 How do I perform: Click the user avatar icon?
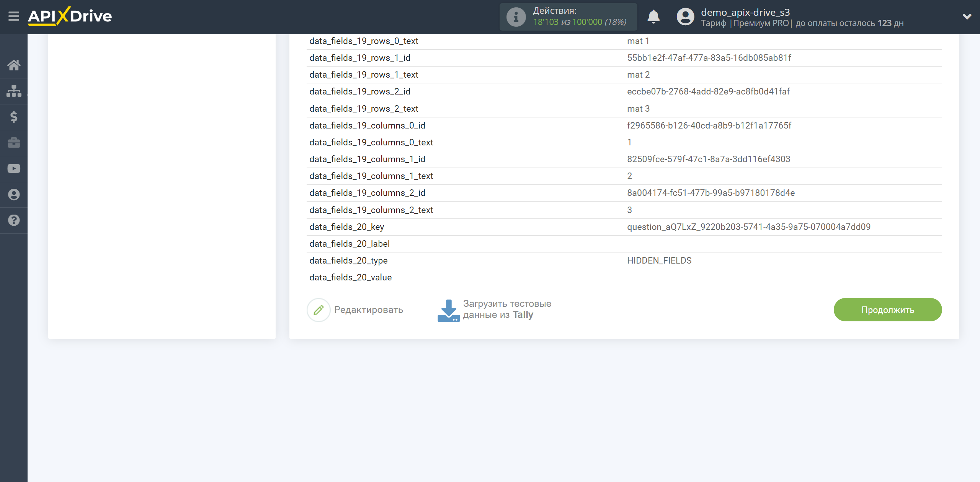pos(685,17)
